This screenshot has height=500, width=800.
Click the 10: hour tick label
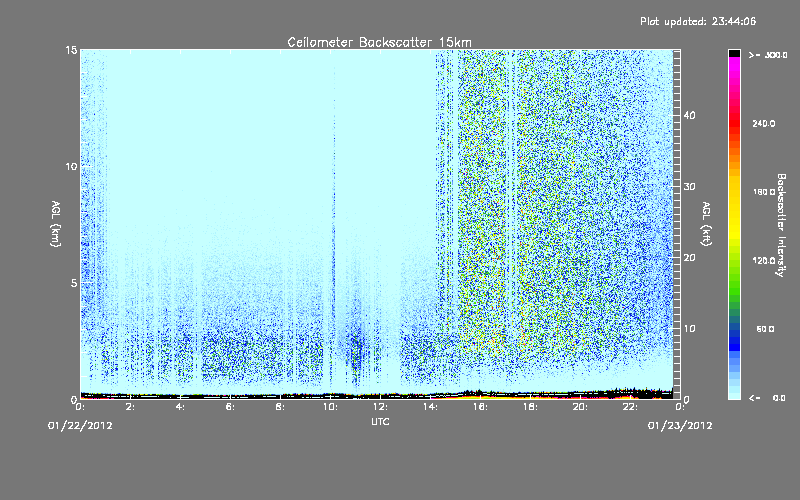(x=330, y=407)
